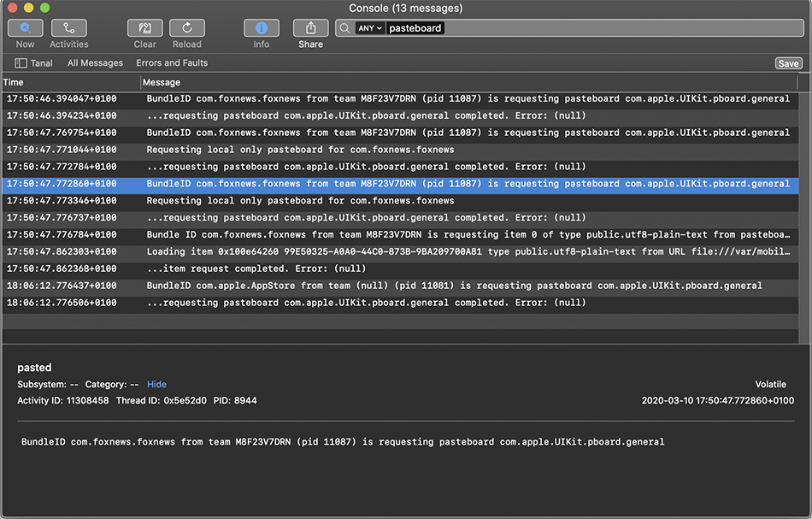Select the Errors and Faults tab
812x519 pixels.
pyautogui.click(x=172, y=63)
